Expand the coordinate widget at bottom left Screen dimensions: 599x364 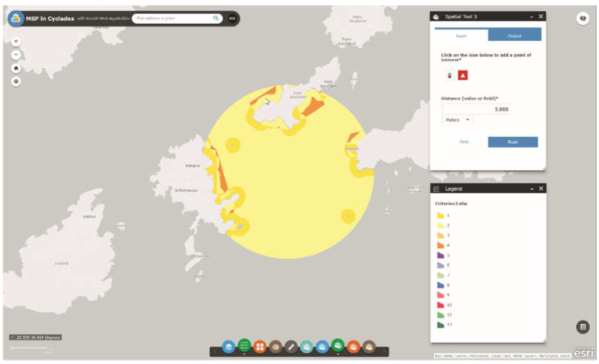coord(12,337)
